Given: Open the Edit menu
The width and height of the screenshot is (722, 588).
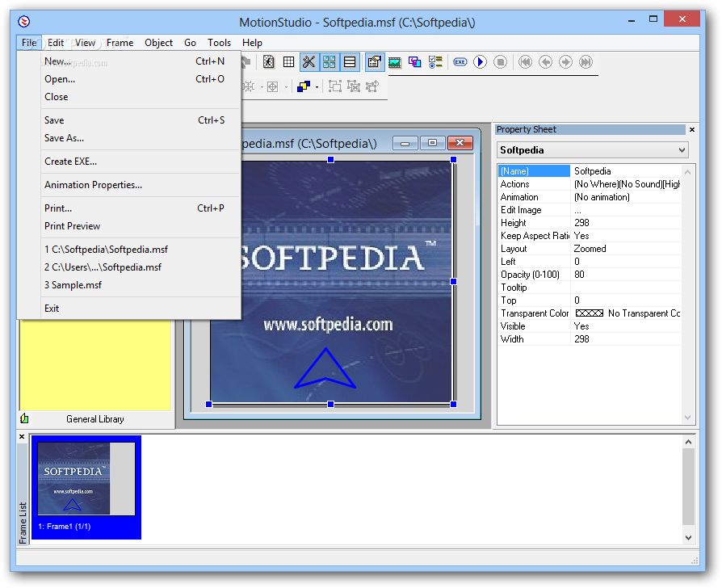Looking at the screenshot, I should point(56,43).
